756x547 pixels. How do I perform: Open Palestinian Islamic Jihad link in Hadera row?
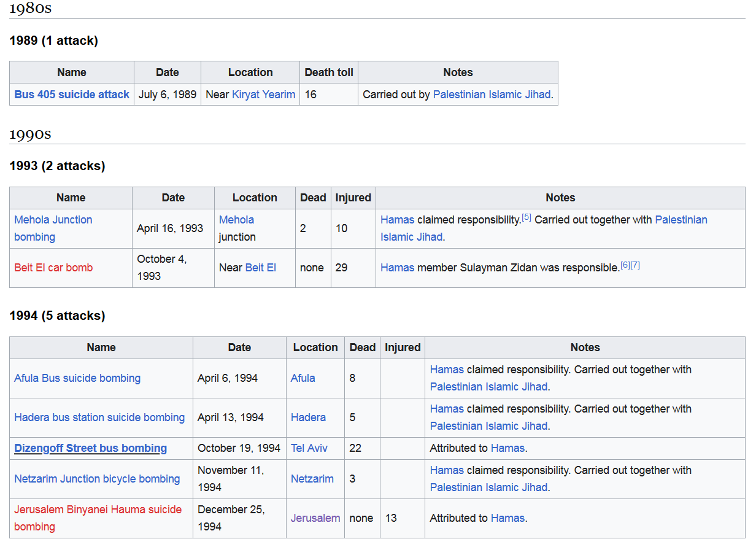[x=488, y=426]
